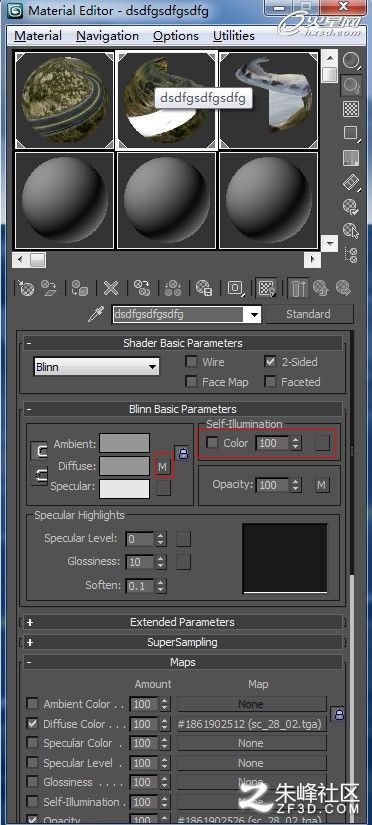Click the Diffuse-Specular lock icon
The height and width of the screenshot is (825, 372).
[x=39, y=476]
